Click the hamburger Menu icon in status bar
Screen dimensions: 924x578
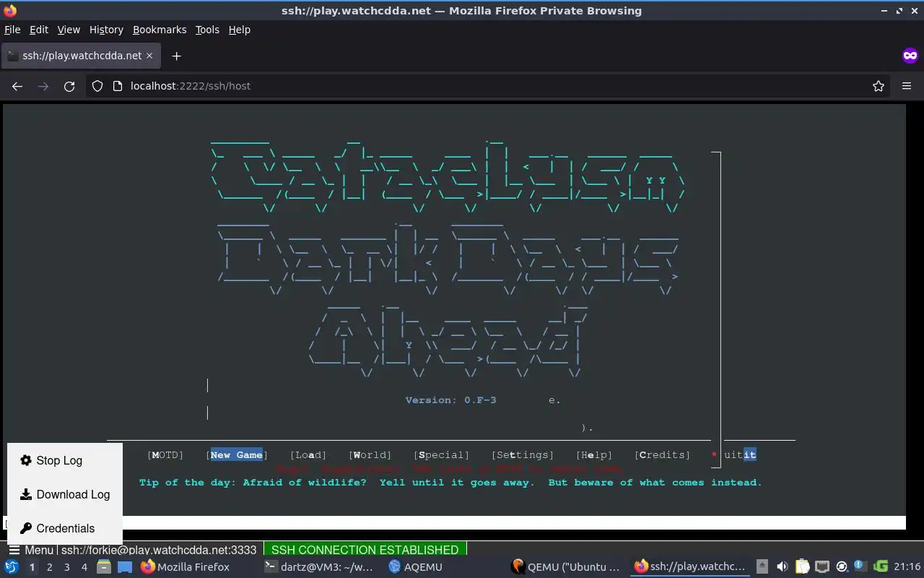pyautogui.click(x=14, y=550)
